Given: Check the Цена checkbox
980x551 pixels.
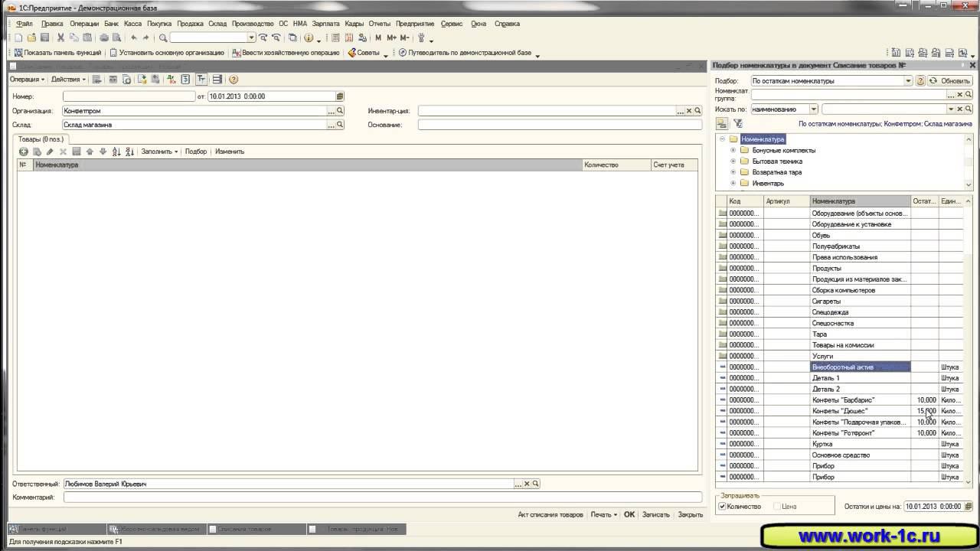Looking at the screenshot, I should (777, 507).
